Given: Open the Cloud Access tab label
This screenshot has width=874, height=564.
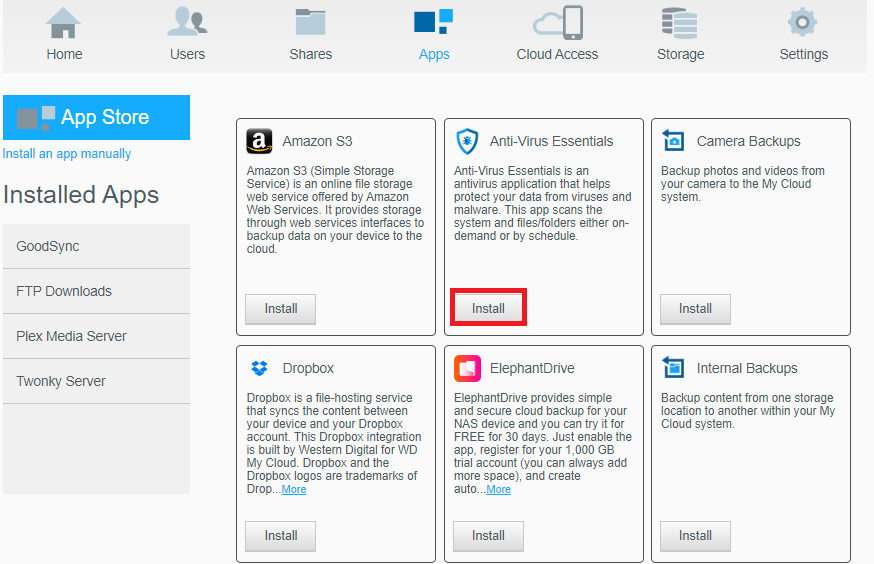Looking at the screenshot, I should coord(557,54).
